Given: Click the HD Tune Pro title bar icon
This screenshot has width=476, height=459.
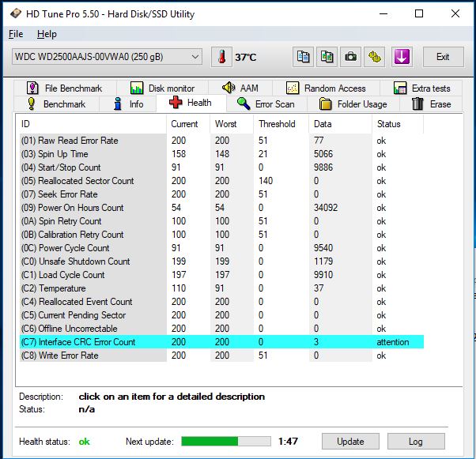Looking at the screenshot, I should click(x=16, y=13).
